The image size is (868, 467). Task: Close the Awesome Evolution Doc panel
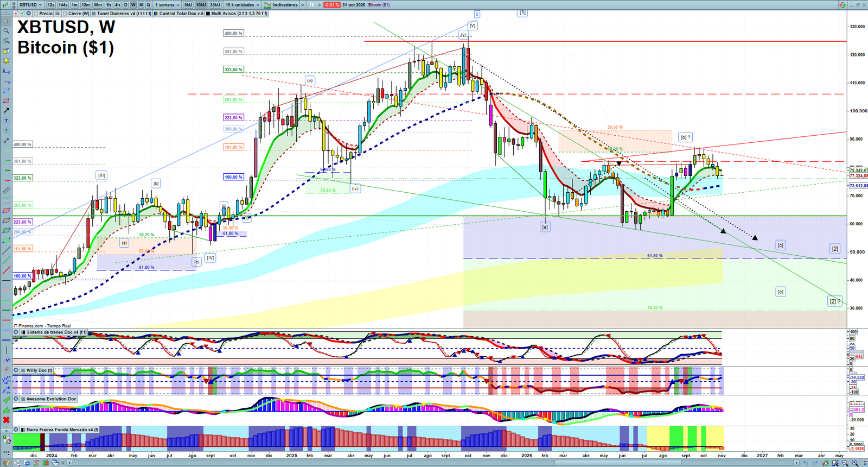[x=16, y=399]
